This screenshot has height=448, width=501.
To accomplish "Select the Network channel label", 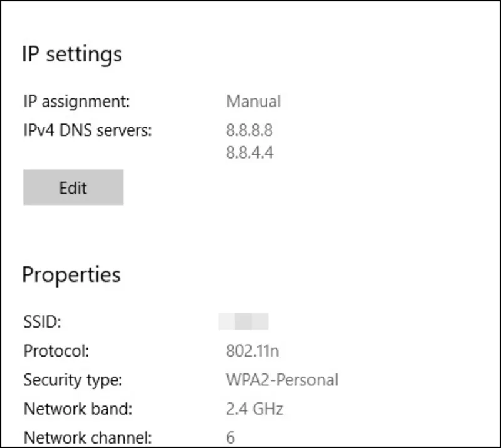I will coord(87,437).
